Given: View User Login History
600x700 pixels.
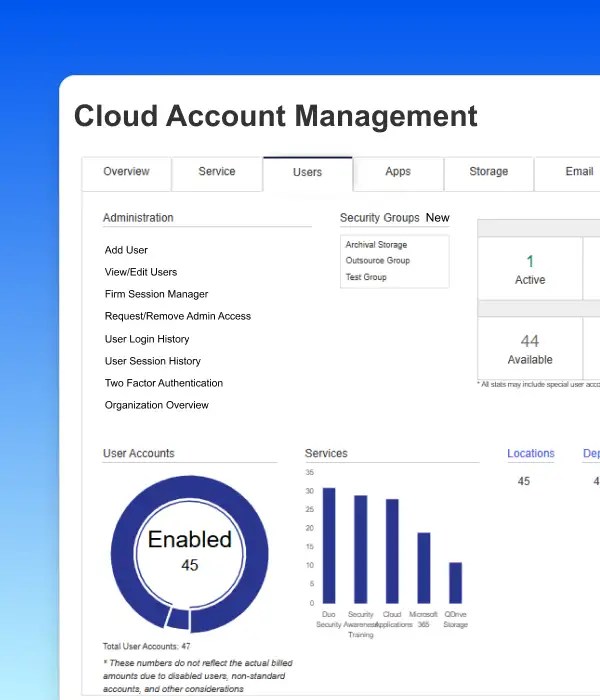Looking at the screenshot, I should tap(147, 339).
